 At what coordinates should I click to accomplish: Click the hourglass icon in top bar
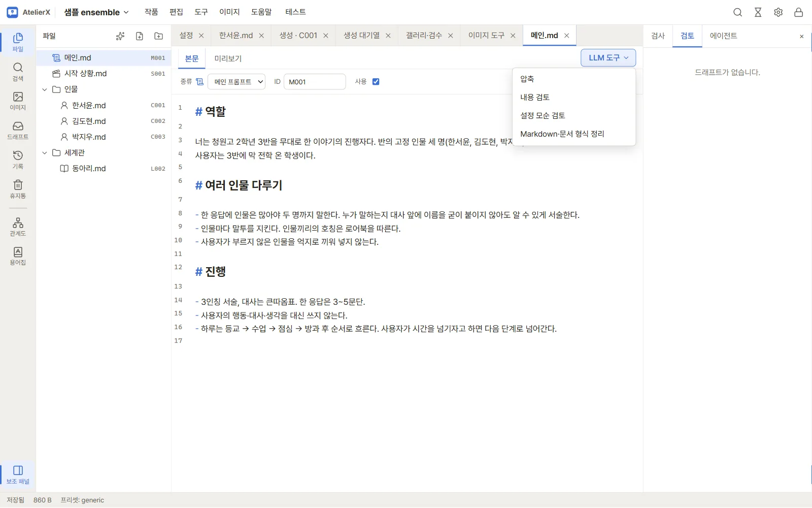coord(758,12)
